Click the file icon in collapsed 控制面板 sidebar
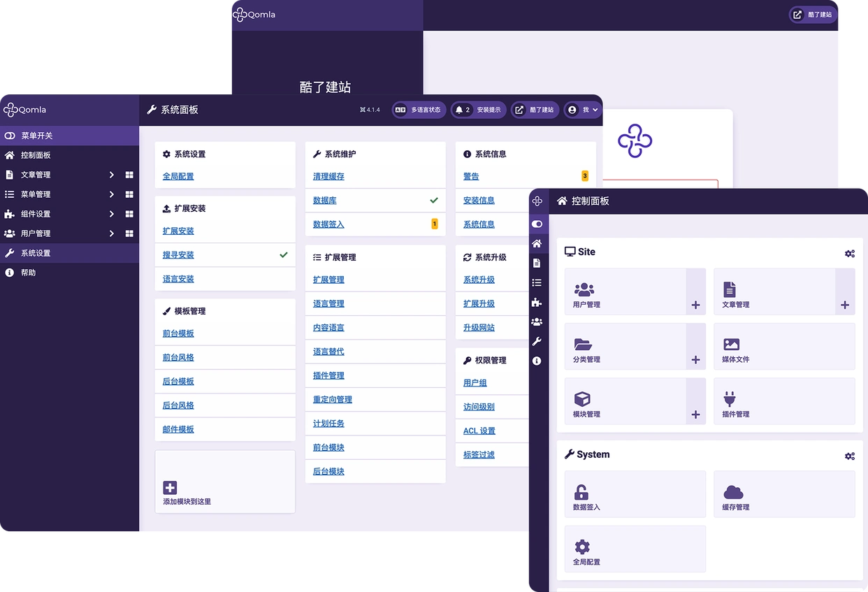868x592 pixels. point(537,263)
